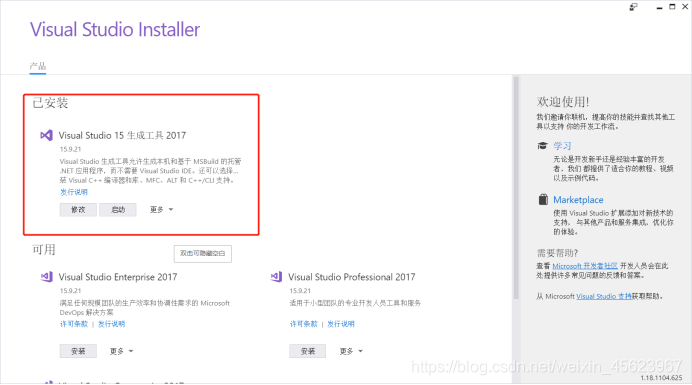Open the 更多 dropdown for Professional 2017
Screen dimensions: 692x385
351,351
